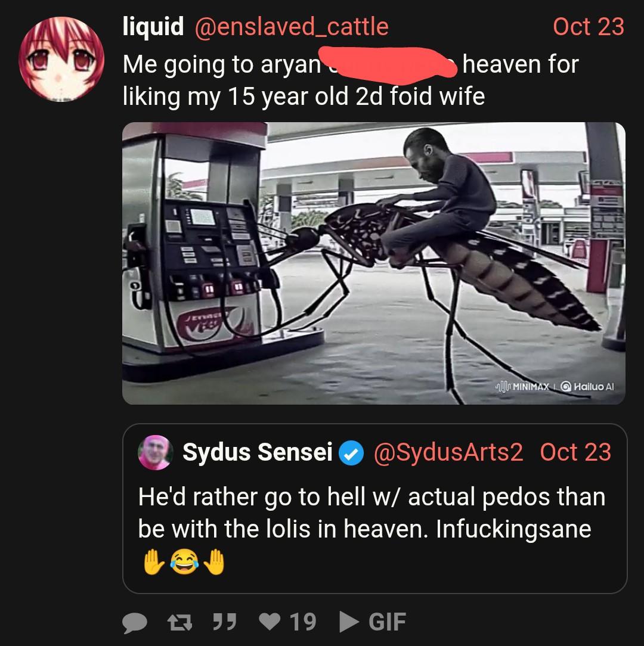This screenshot has width=644, height=646.
Task: Open the Sydus Sensei display name
Action: 257,453
